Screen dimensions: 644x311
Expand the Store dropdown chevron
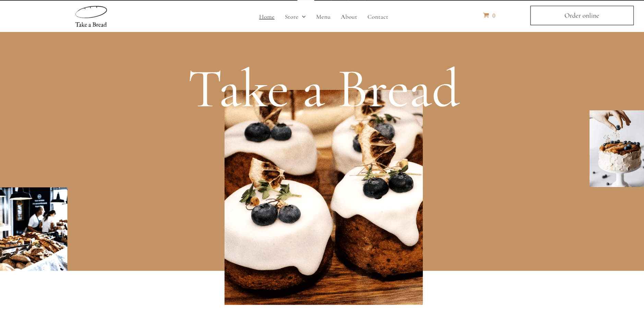(x=304, y=17)
